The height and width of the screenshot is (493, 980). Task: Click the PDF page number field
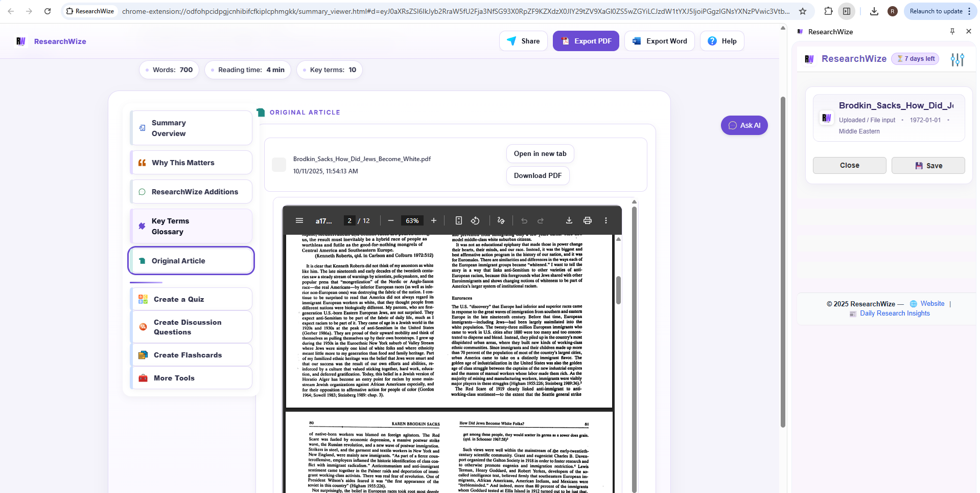pyautogui.click(x=349, y=221)
